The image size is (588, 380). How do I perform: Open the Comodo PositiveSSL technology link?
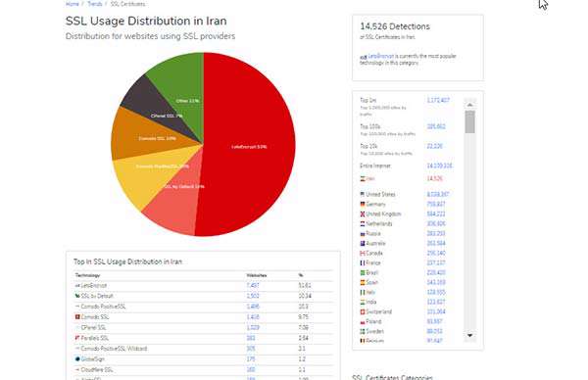click(x=104, y=307)
